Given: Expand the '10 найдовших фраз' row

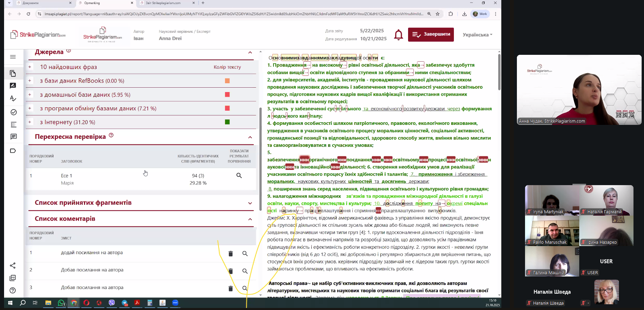Looking at the screenshot, I should (30, 67).
